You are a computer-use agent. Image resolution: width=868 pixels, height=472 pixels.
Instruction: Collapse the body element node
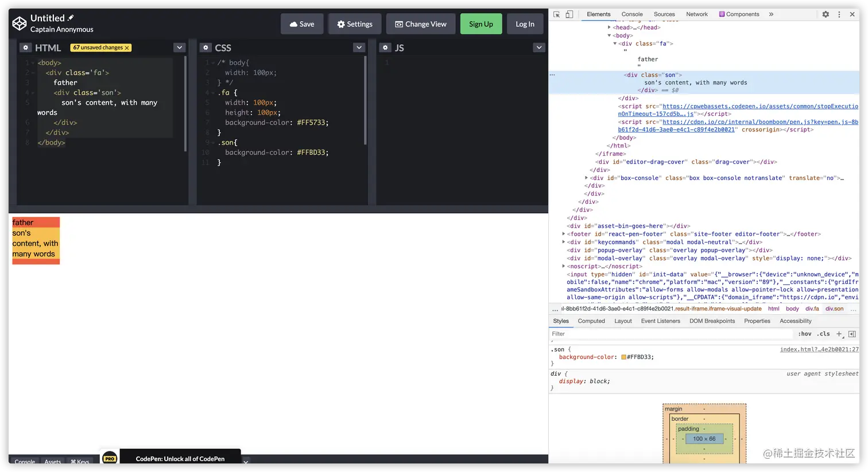(x=609, y=36)
